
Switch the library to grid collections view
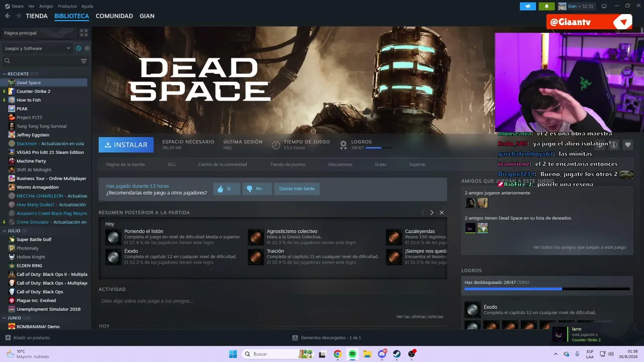[84, 33]
